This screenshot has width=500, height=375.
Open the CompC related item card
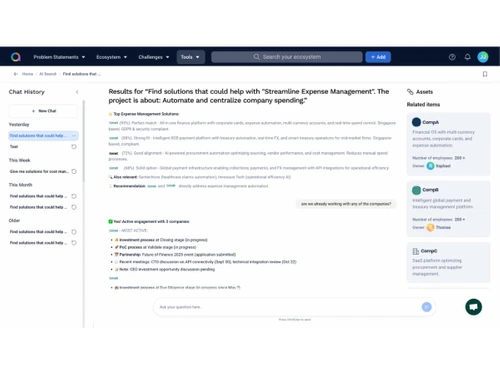448,262
